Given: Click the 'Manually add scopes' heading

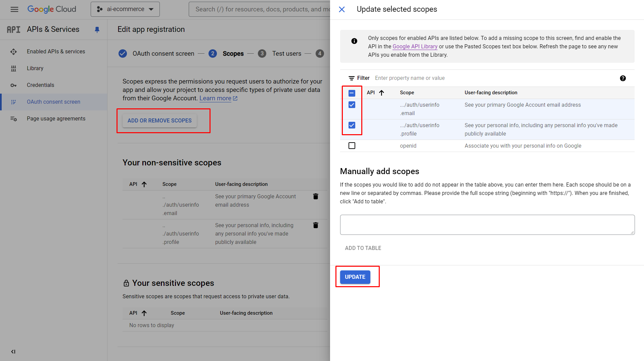Looking at the screenshot, I should click(x=379, y=171).
